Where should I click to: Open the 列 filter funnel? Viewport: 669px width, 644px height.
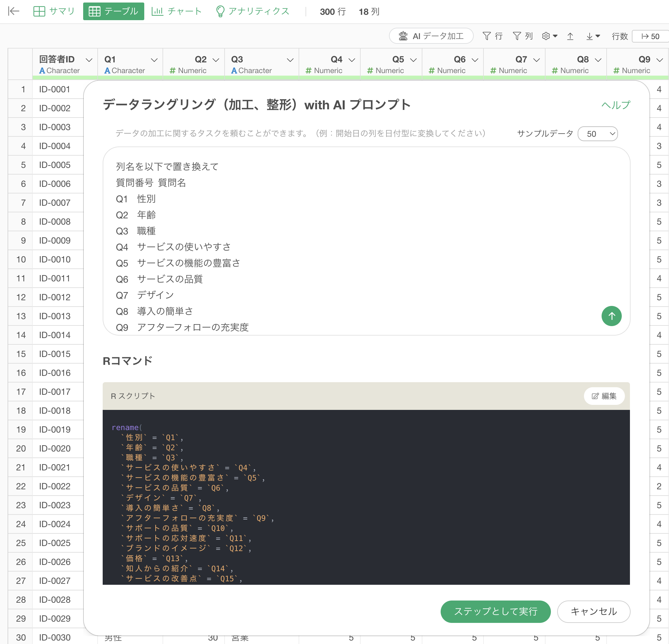click(522, 36)
